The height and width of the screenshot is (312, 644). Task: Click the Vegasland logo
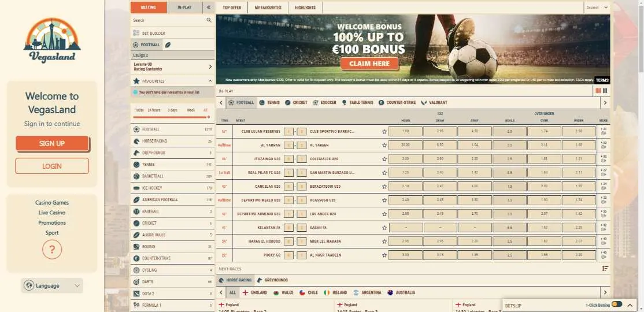click(x=52, y=40)
